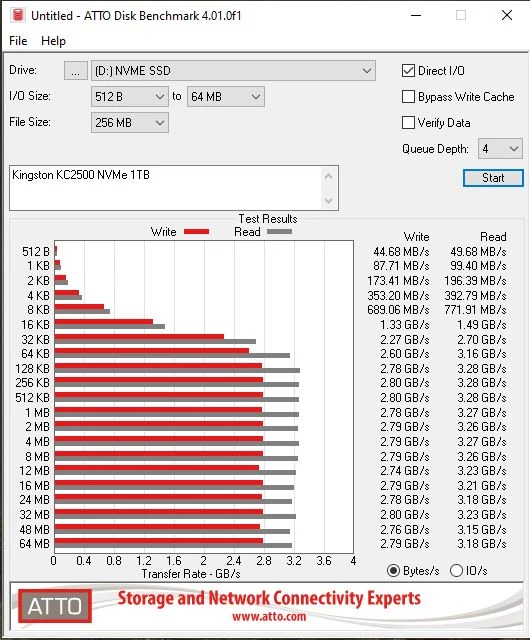The height and width of the screenshot is (640, 530).
Task: Click the 3.16 GB/s read result
Action: coord(482,354)
